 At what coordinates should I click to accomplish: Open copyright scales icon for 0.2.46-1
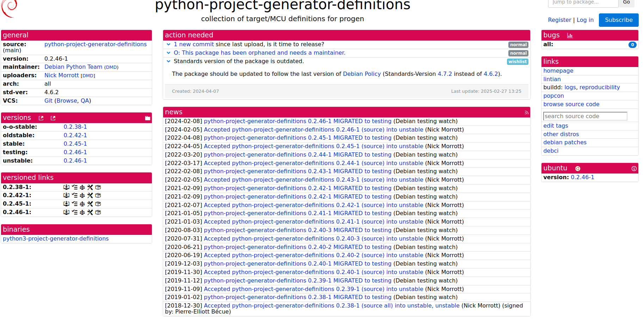point(82,212)
